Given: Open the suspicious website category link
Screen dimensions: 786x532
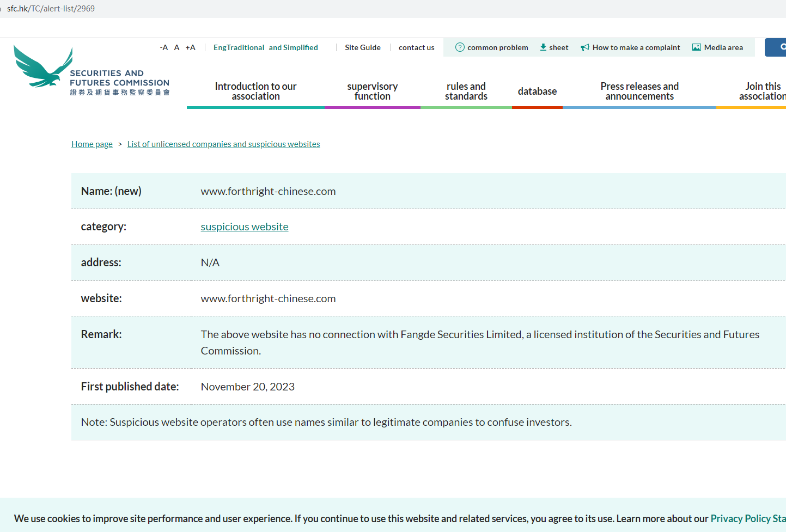Looking at the screenshot, I should tap(245, 227).
